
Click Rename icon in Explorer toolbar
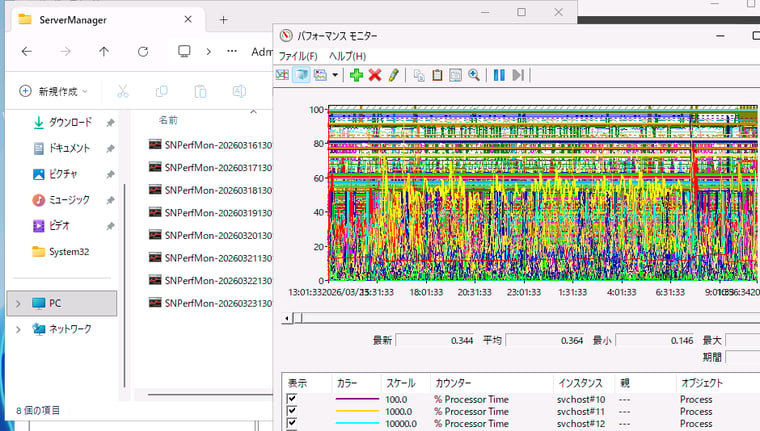pos(239,91)
